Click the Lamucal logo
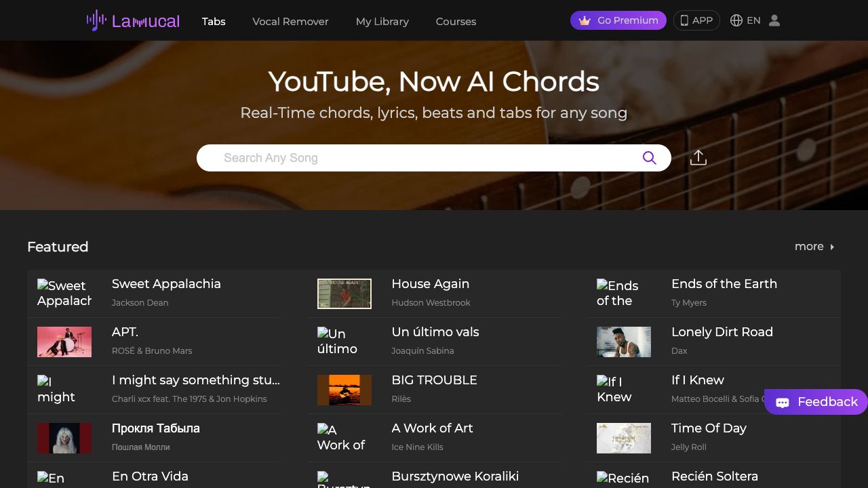Screen dimensions: 868x488 click(x=133, y=20)
